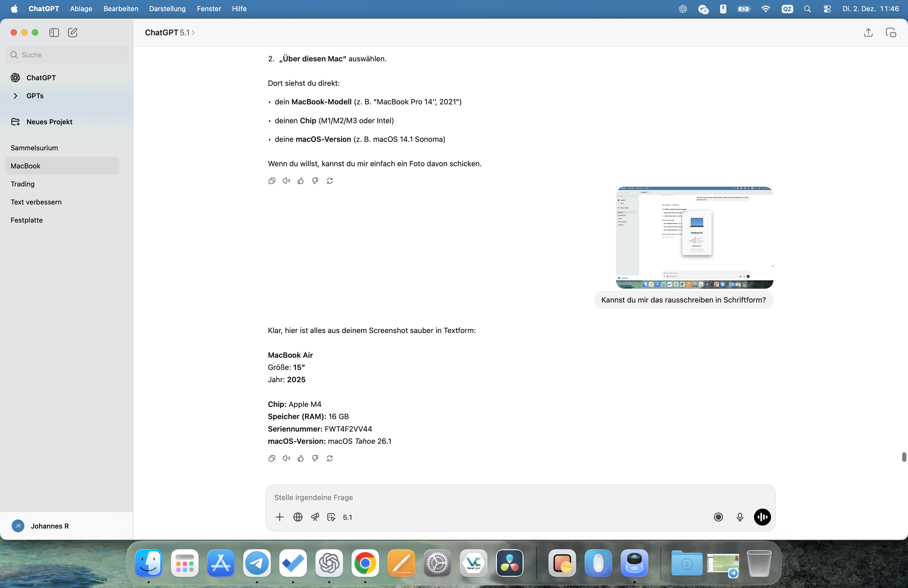Screen dimensions: 908x588
Task: Copy the last response with copy icon
Action: 272,458
